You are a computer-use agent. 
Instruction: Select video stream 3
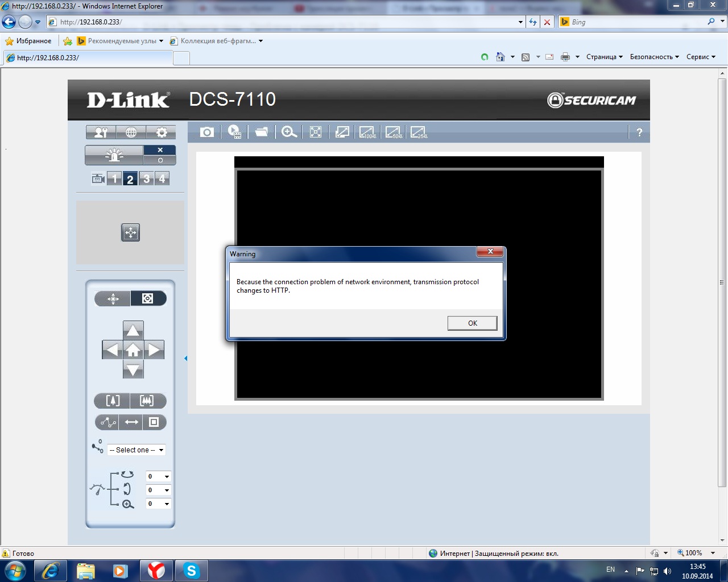point(146,179)
